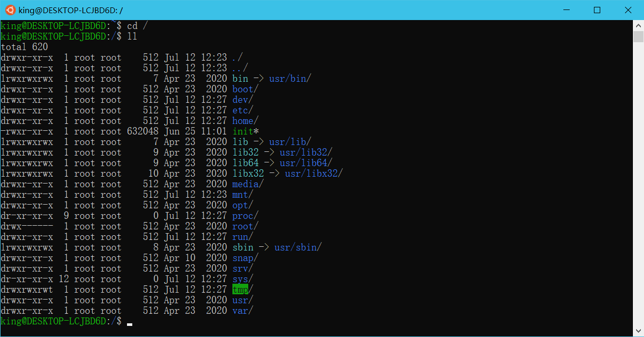Click the 'boot/' directory name
The image size is (644, 337).
(246, 89)
